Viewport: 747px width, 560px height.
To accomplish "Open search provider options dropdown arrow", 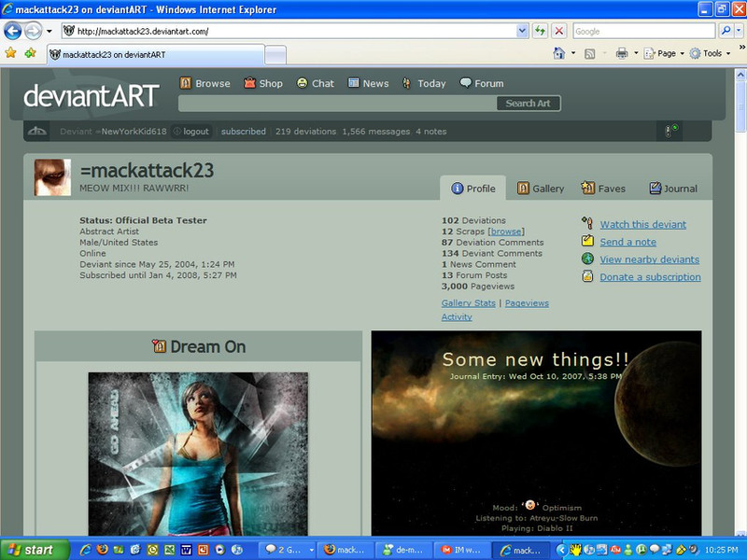I will coord(739,32).
